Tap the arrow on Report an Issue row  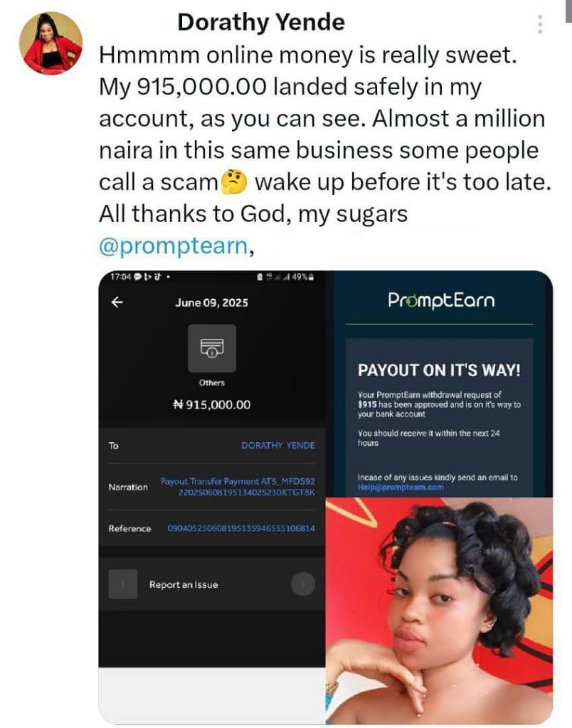[x=303, y=584]
